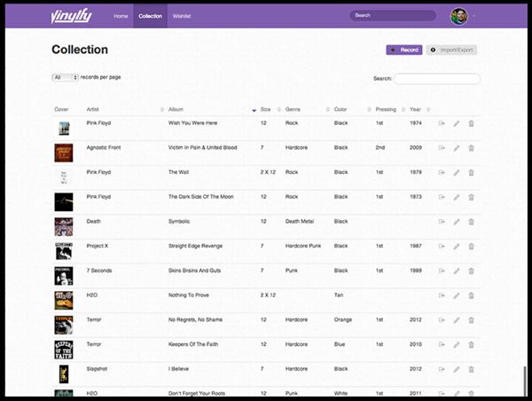Open the records per page dropdown
Image resolution: width=532 pixels, height=401 pixels.
tap(65, 77)
